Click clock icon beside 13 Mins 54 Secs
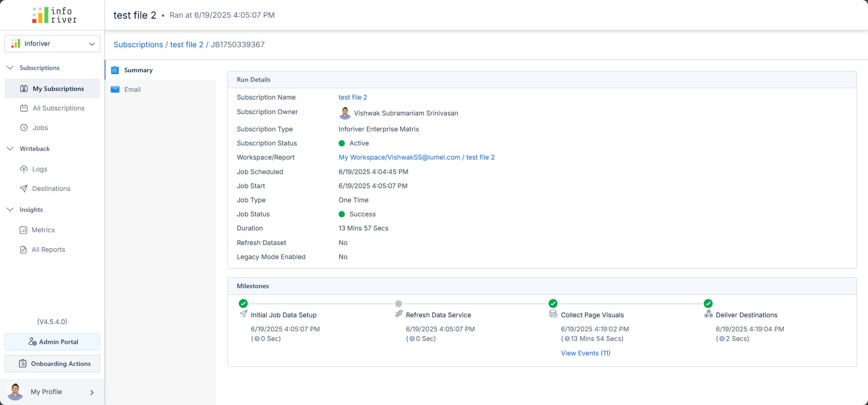The image size is (868, 405). pos(567,339)
